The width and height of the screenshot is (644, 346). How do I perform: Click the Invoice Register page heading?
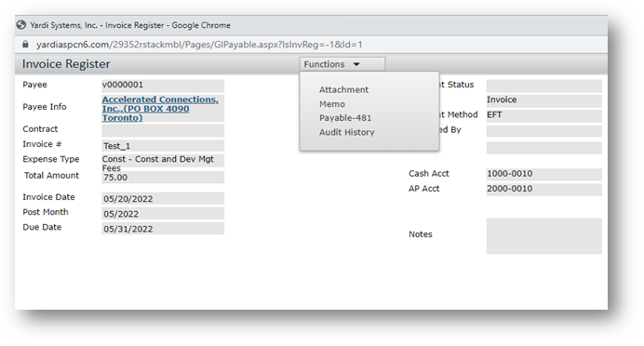tap(66, 64)
